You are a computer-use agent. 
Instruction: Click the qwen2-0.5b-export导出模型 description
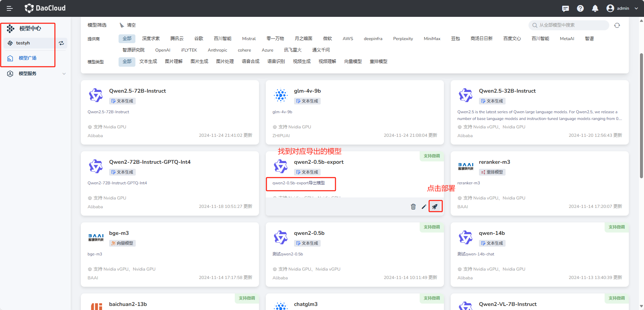(299, 183)
